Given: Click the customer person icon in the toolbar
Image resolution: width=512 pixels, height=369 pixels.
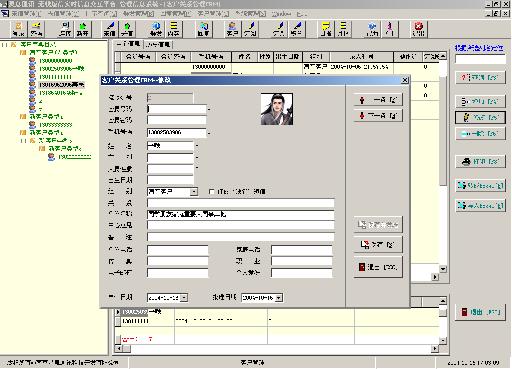Looking at the screenshot, I should pos(232,29).
